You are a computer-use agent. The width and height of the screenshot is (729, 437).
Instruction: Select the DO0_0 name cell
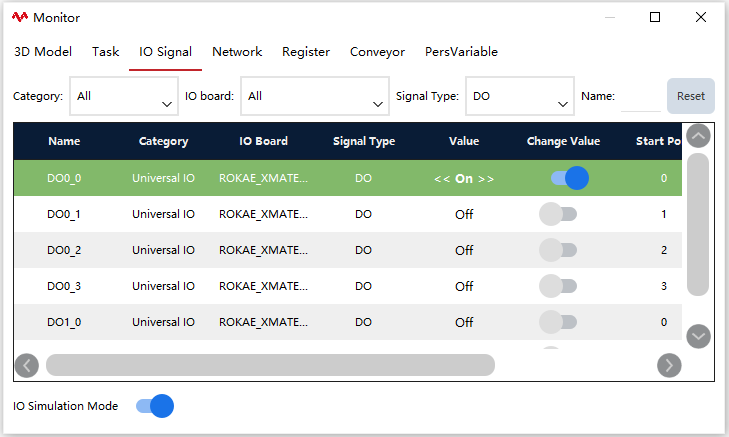(x=64, y=178)
